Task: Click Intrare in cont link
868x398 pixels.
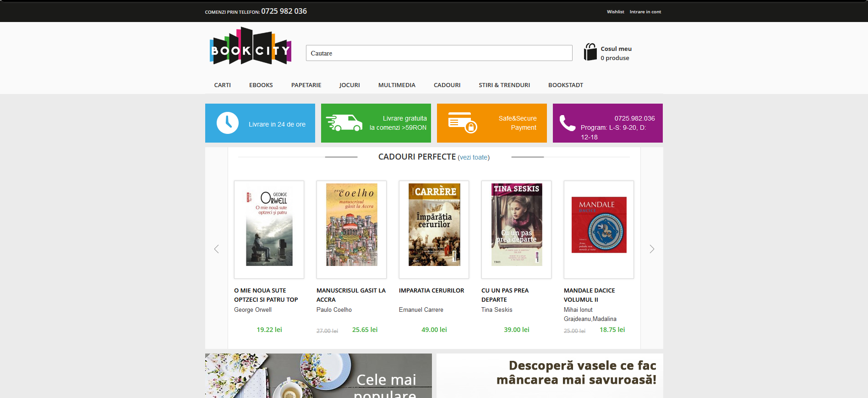Action: tap(645, 12)
